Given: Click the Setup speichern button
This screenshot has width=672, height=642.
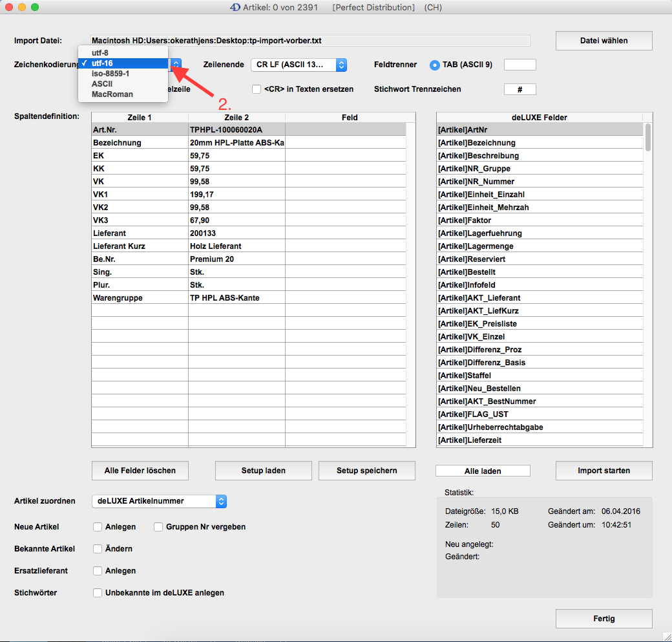Looking at the screenshot, I should tap(366, 471).
